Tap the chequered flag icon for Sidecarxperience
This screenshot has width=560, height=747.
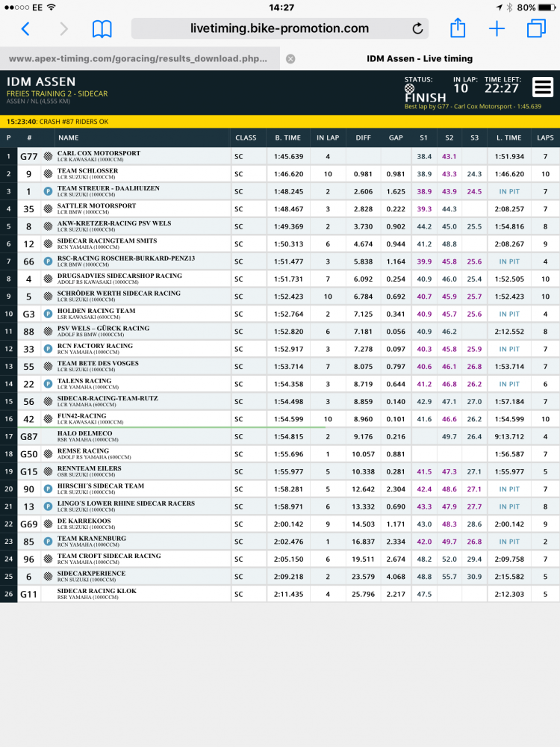click(x=48, y=577)
